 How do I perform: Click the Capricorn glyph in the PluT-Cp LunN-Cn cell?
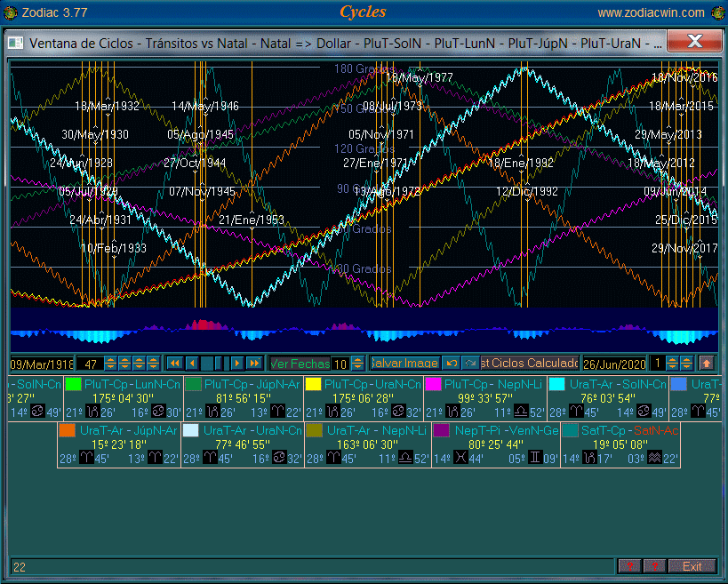92,412
